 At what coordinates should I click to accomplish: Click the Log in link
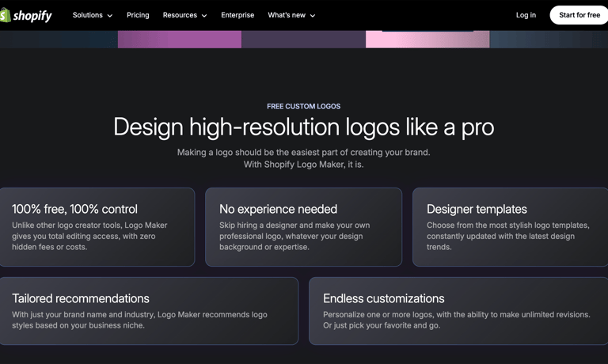point(526,15)
